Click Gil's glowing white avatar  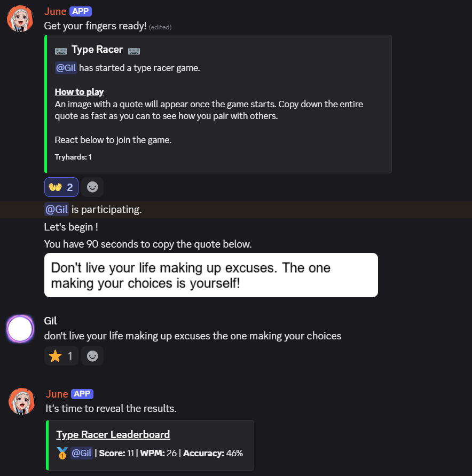click(x=20, y=329)
